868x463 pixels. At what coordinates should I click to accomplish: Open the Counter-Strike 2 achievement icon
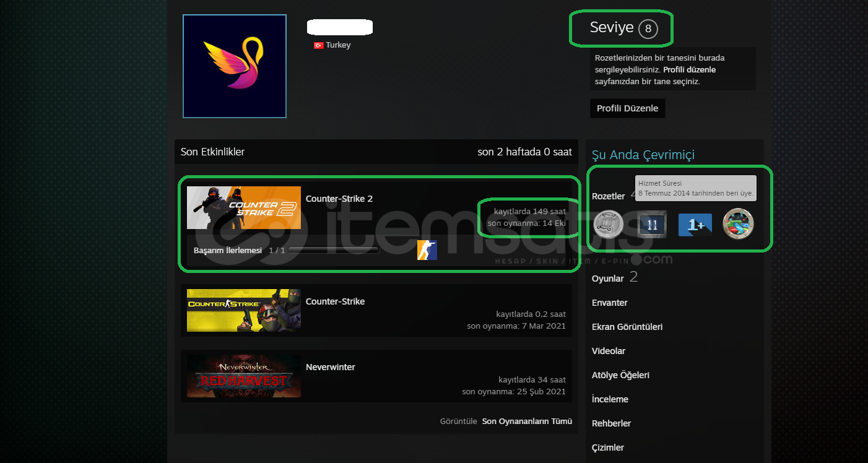coord(427,250)
